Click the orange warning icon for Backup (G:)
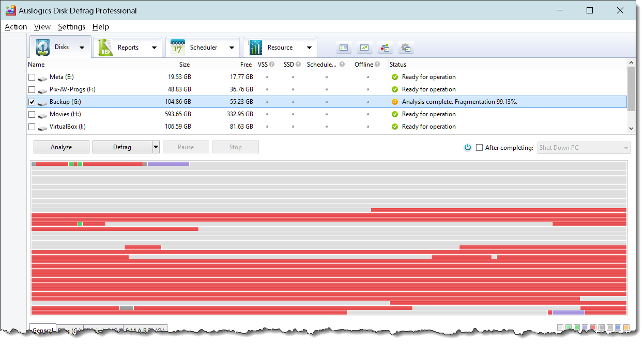The height and width of the screenshot is (344, 644). (x=395, y=102)
